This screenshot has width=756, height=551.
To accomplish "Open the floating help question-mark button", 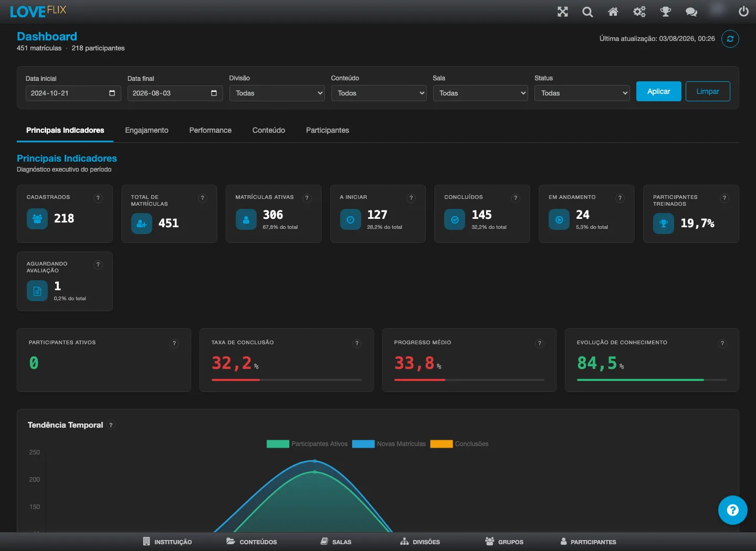I will (x=733, y=510).
